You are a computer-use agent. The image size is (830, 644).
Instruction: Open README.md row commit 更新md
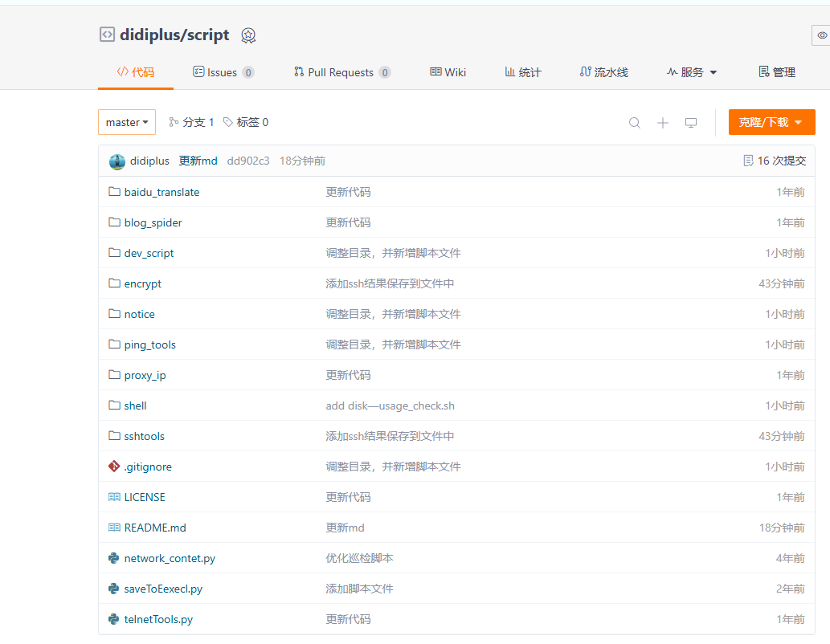click(x=345, y=528)
